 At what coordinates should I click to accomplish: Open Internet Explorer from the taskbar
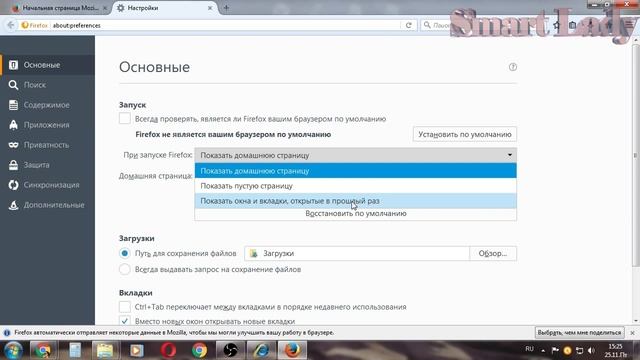click(261, 350)
